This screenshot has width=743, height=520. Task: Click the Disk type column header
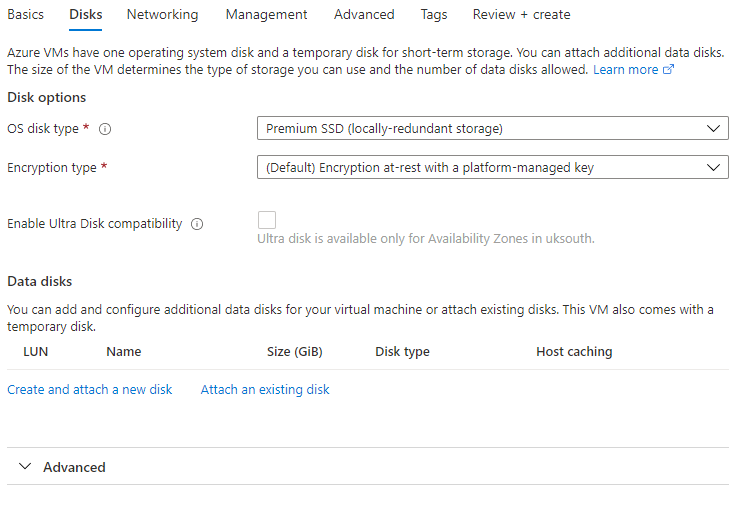(402, 352)
